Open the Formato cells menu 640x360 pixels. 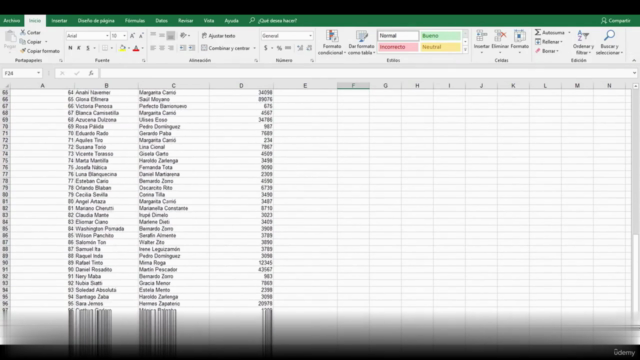(x=520, y=41)
